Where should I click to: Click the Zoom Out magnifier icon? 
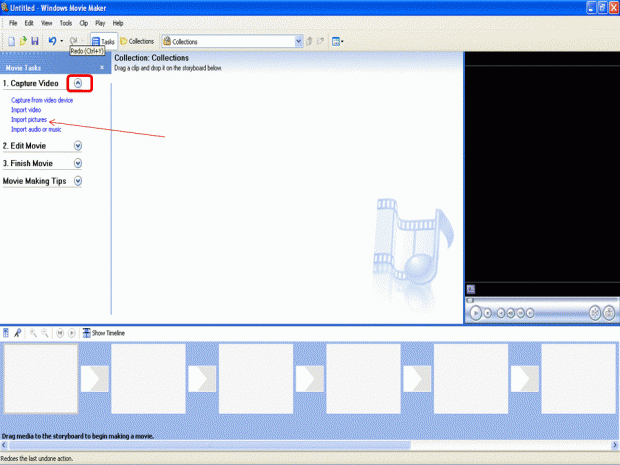(45, 333)
